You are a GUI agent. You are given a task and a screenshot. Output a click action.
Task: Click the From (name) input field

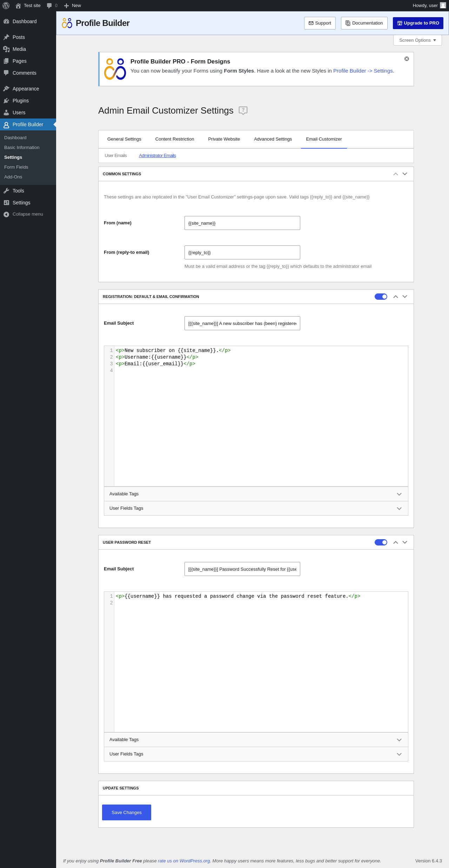coord(242,223)
